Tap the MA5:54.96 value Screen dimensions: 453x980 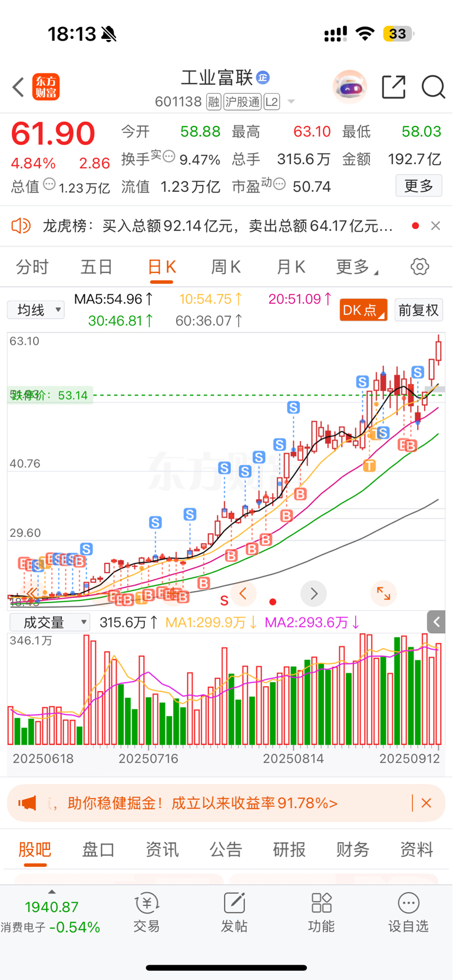click(114, 299)
